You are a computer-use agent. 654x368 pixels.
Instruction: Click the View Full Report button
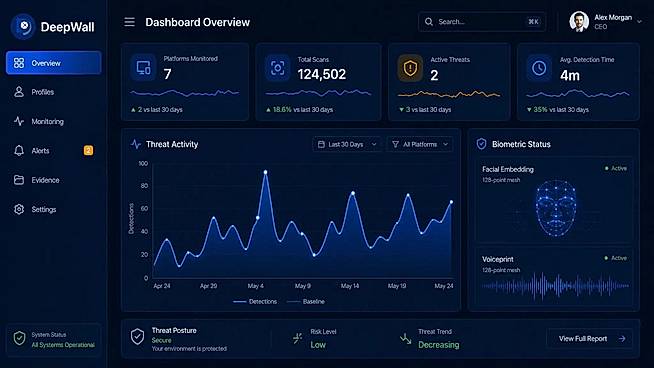click(x=589, y=338)
